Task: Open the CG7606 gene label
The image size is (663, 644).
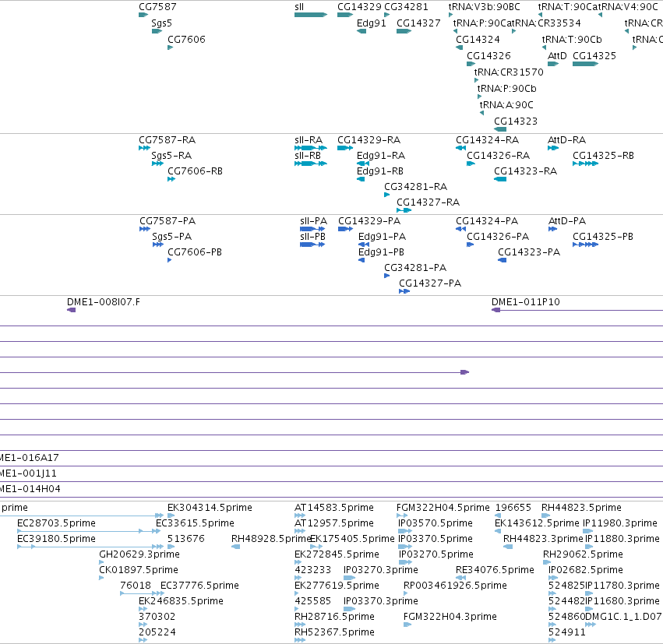Action: pos(186,39)
